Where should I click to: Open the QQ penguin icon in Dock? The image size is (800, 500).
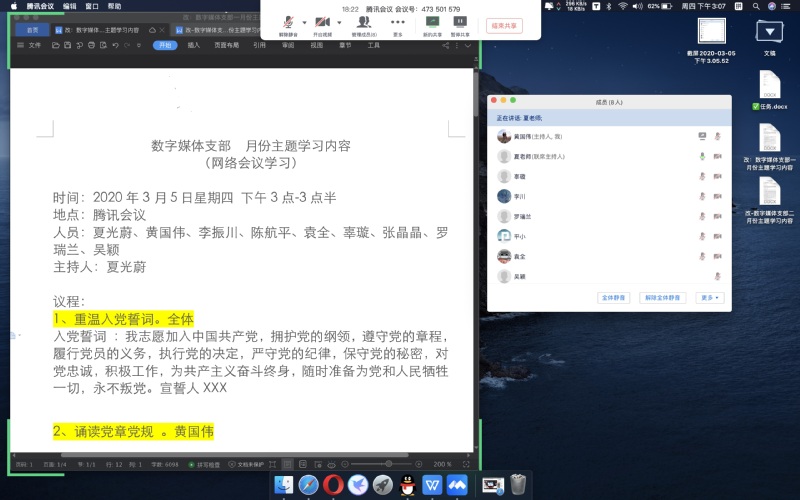pyautogui.click(x=407, y=485)
